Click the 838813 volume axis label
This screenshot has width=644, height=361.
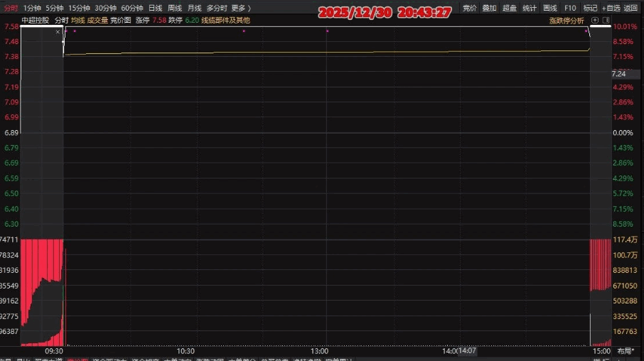[x=625, y=270]
